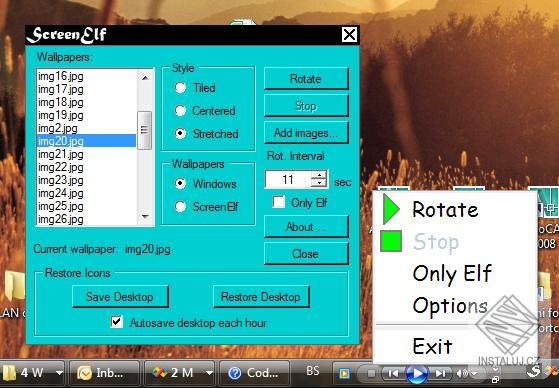Select img25.jpg in wallpapers list

point(86,206)
